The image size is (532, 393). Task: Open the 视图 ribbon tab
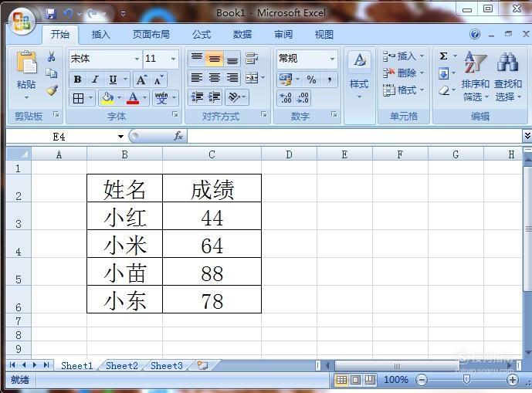324,34
